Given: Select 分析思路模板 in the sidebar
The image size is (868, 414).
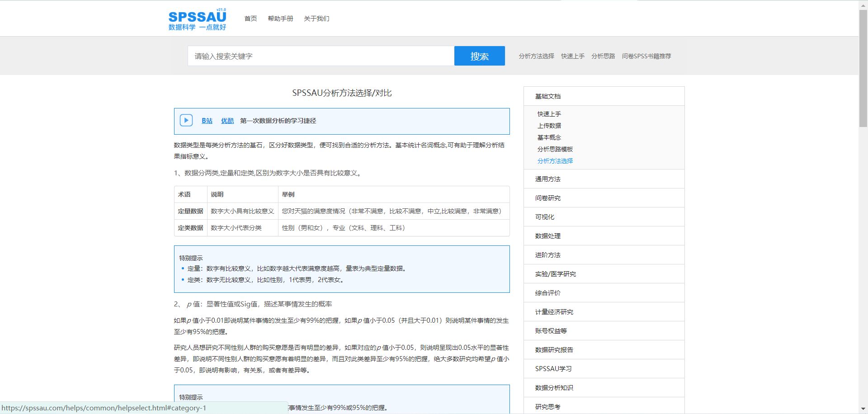Looking at the screenshot, I should [555, 149].
